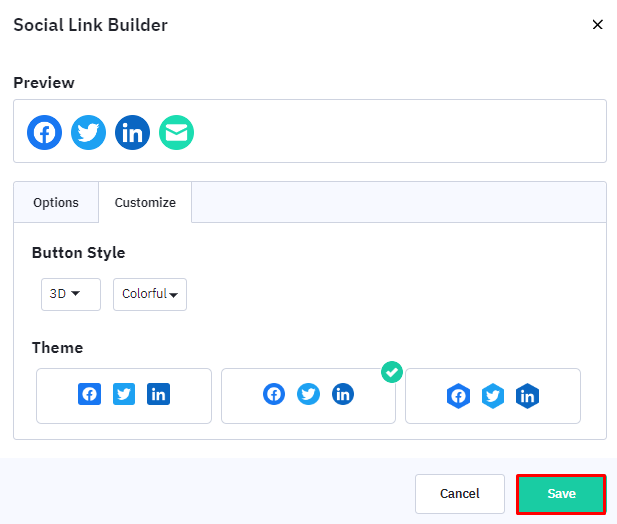Viewport: 617px width, 524px height.
Task: Click the 'Button Style' heading
Action: (x=79, y=253)
